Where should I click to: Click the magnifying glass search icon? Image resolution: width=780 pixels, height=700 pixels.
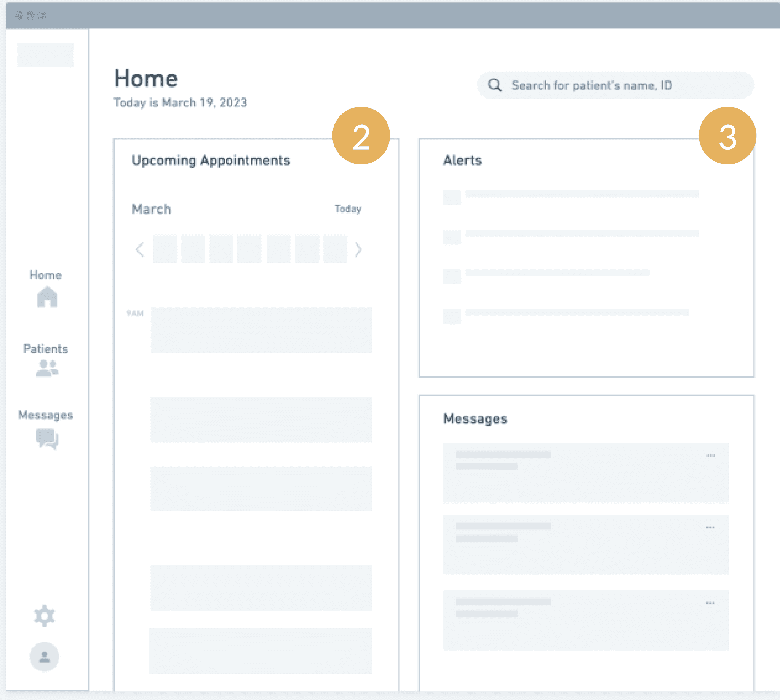pos(495,85)
